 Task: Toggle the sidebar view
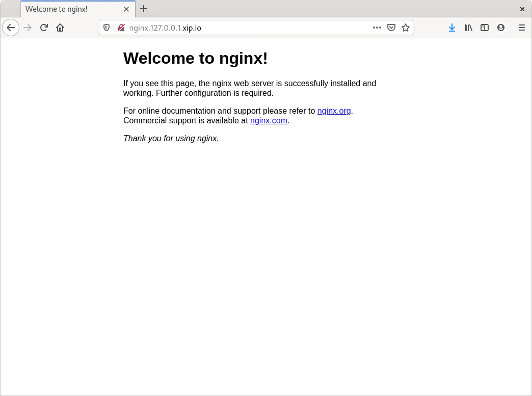[485, 28]
